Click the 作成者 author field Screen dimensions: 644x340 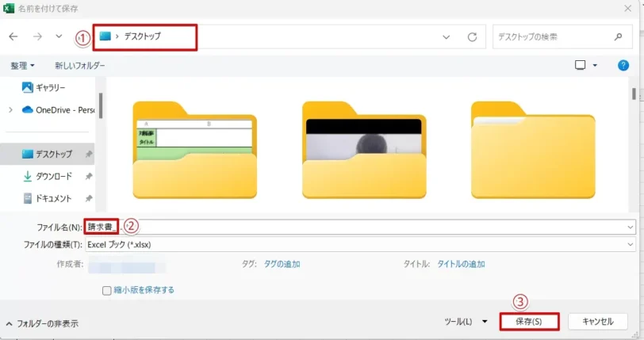(x=128, y=264)
